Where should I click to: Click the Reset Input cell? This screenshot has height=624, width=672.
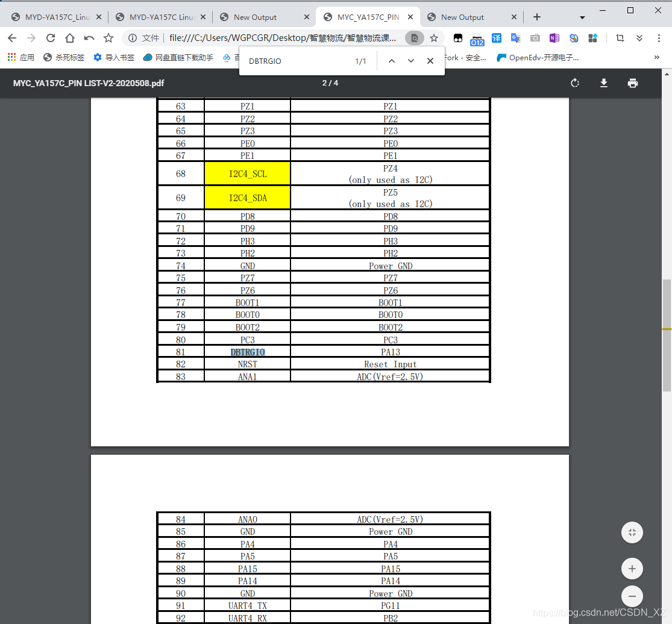[391, 364]
